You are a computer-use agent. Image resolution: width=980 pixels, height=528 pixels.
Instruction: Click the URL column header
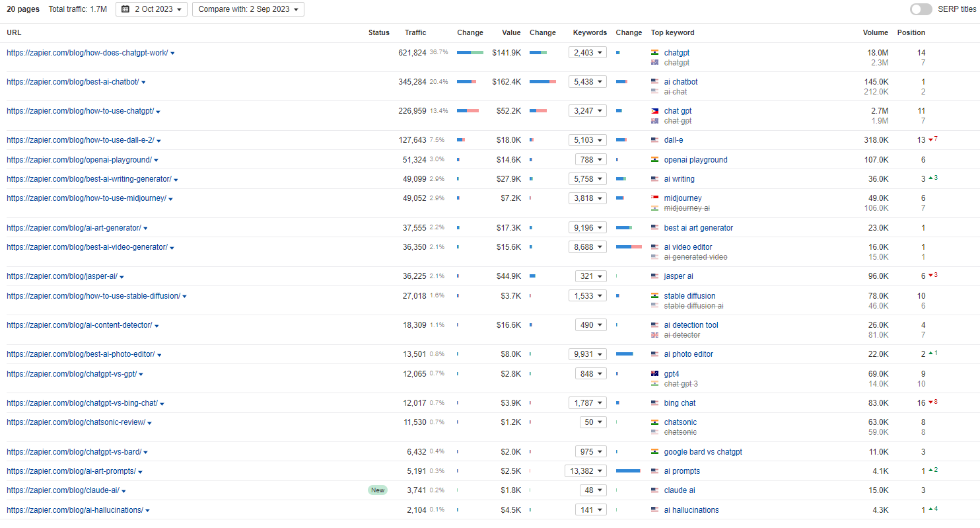[14, 32]
